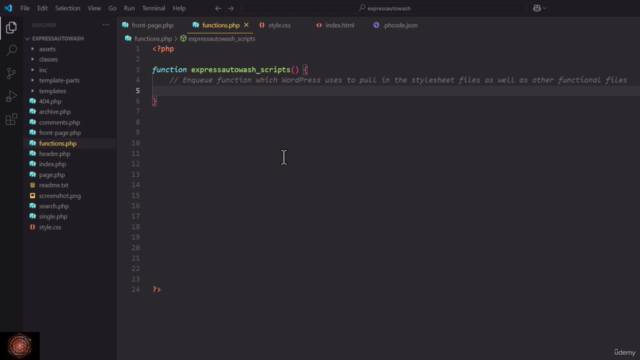Close the functions.php tab

[x=246, y=25]
